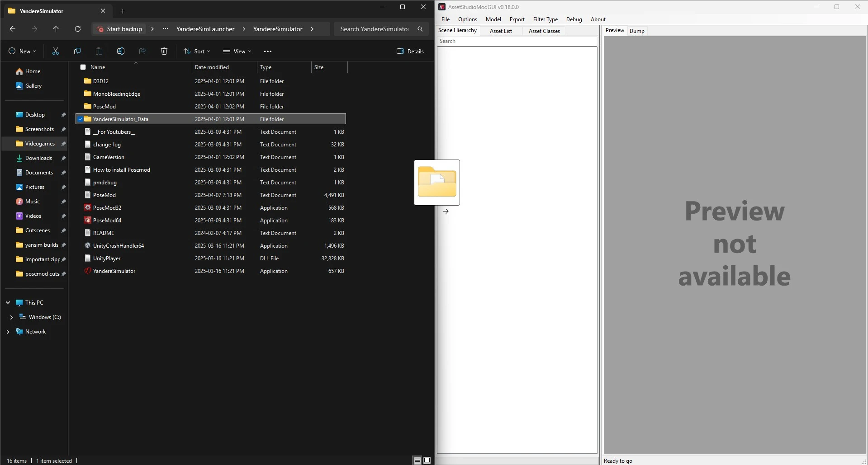Click the Delete trash icon in Explorer
This screenshot has height=465, width=868.
164,52
